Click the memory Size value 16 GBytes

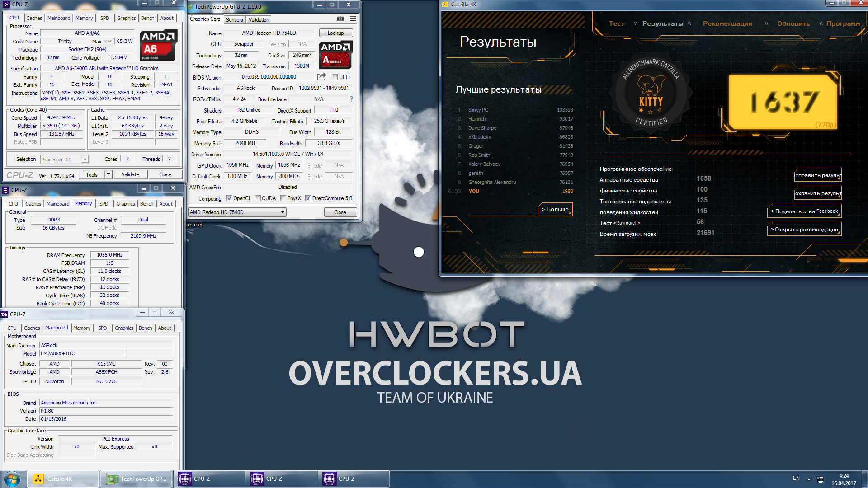click(54, 228)
